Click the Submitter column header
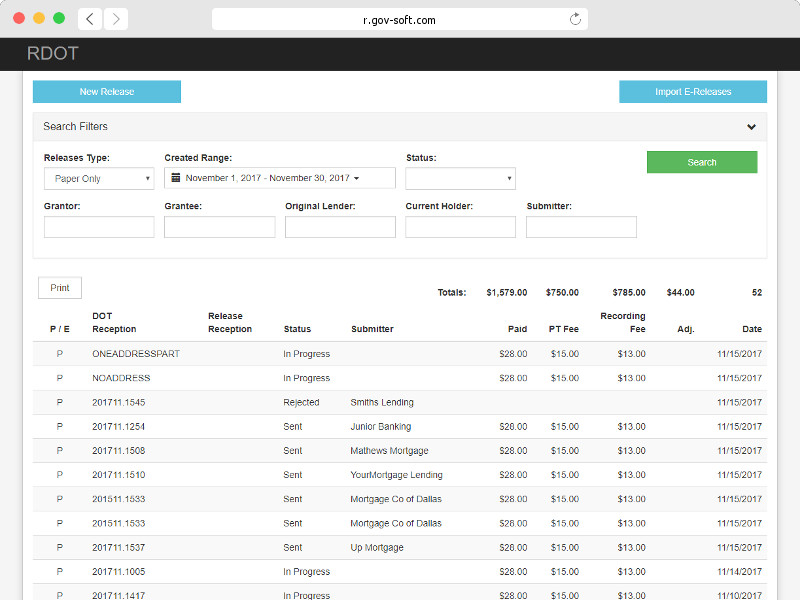Image resolution: width=800 pixels, height=600 pixels. [x=372, y=329]
